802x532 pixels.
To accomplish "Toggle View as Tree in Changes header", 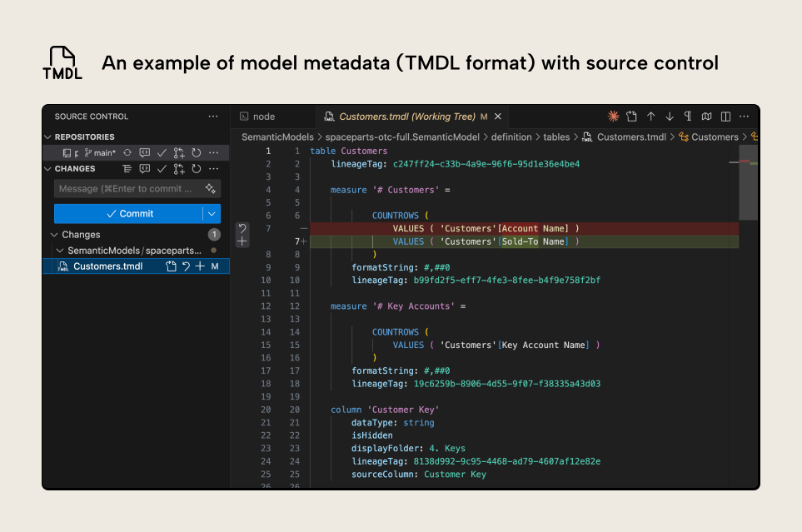I will click(127, 168).
